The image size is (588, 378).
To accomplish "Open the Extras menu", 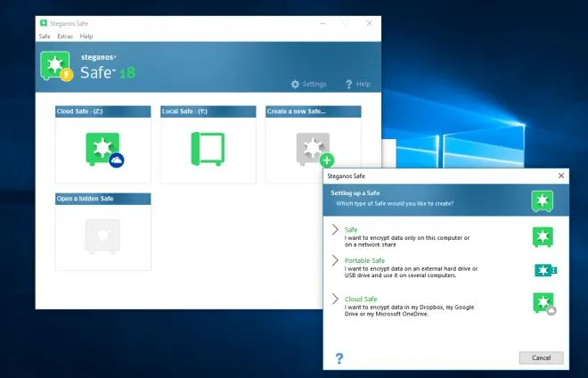I will pos(65,37).
